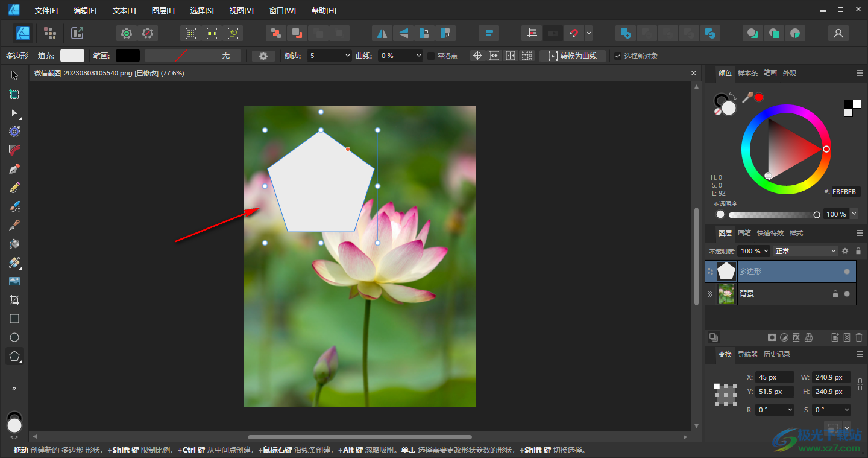Viewport: 868px width, 458px height.
Task: Open the 笔画 panel tab
Action: [x=770, y=73]
